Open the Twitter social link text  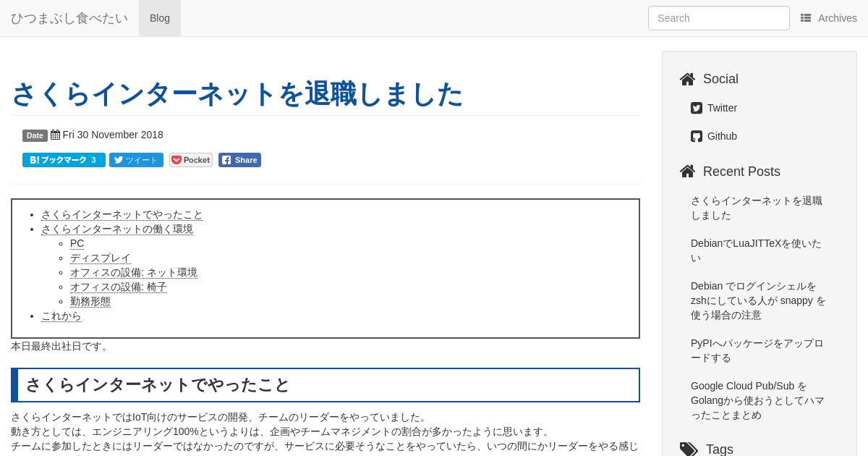tap(722, 108)
